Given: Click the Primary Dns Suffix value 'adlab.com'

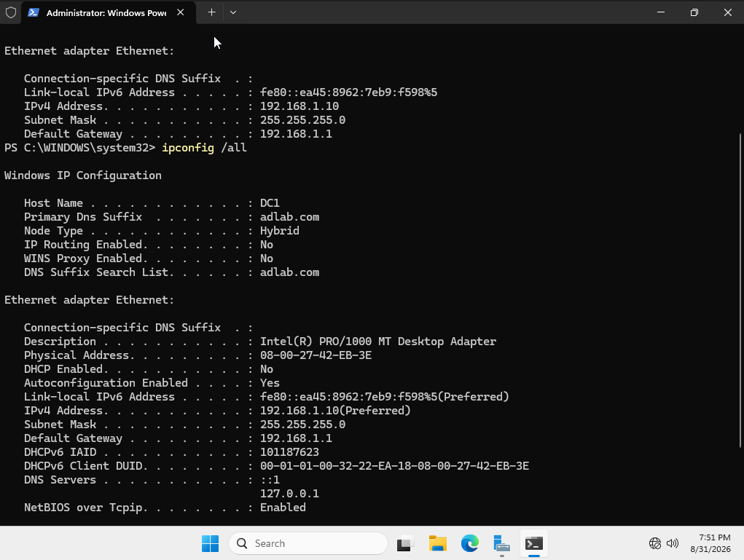Looking at the screenshot, I should tap(289, 217).
